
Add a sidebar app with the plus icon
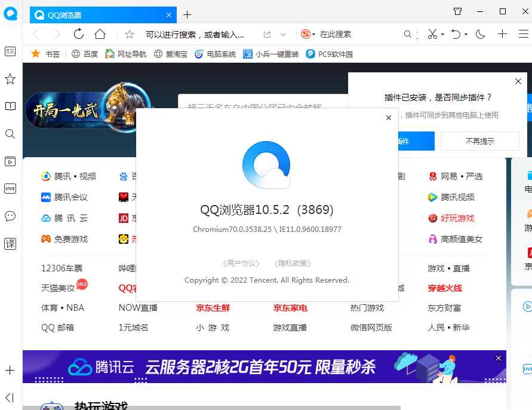point(10,370)
